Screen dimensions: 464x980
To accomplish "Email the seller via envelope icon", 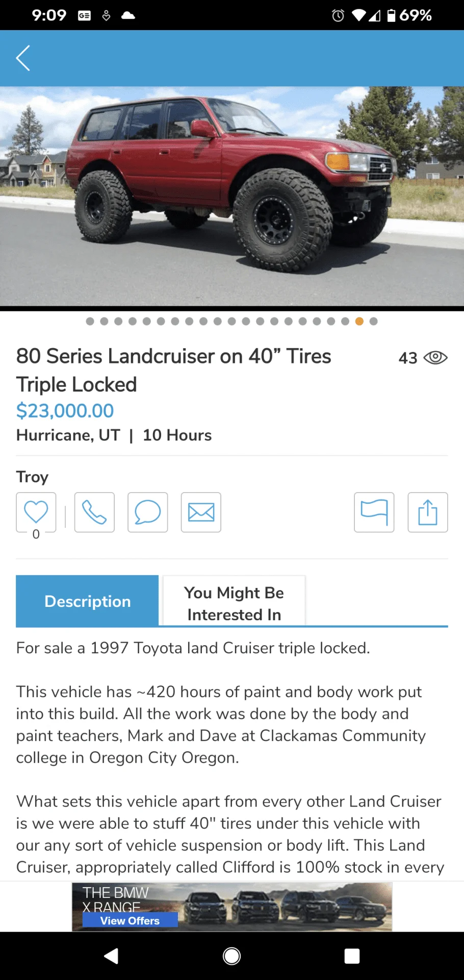I will [201, 512].
